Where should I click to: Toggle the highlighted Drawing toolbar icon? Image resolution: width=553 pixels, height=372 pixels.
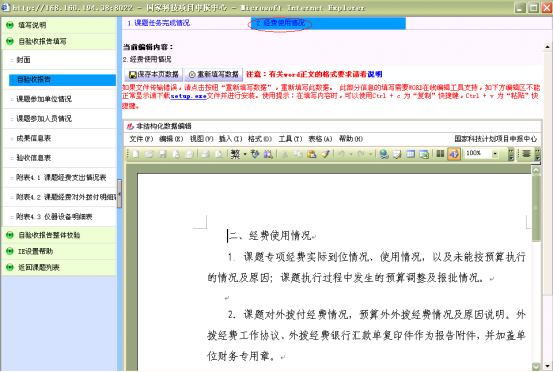(x=454, y=154)
